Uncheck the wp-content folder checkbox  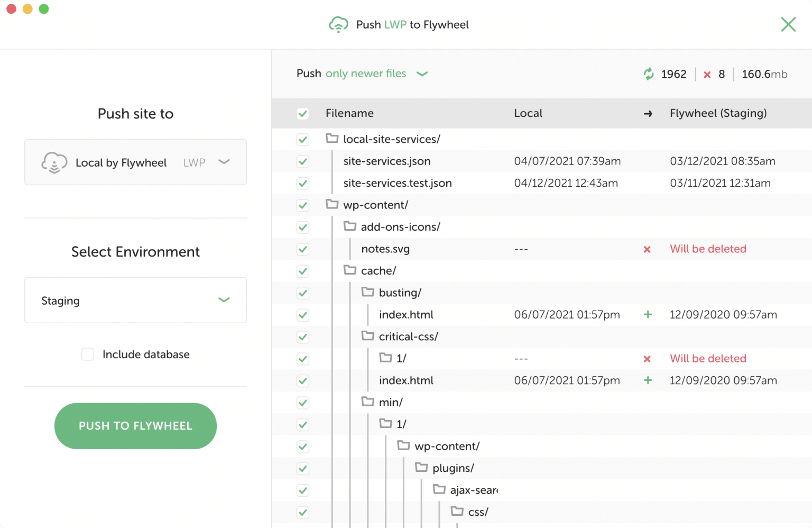[x=303, y=205]
